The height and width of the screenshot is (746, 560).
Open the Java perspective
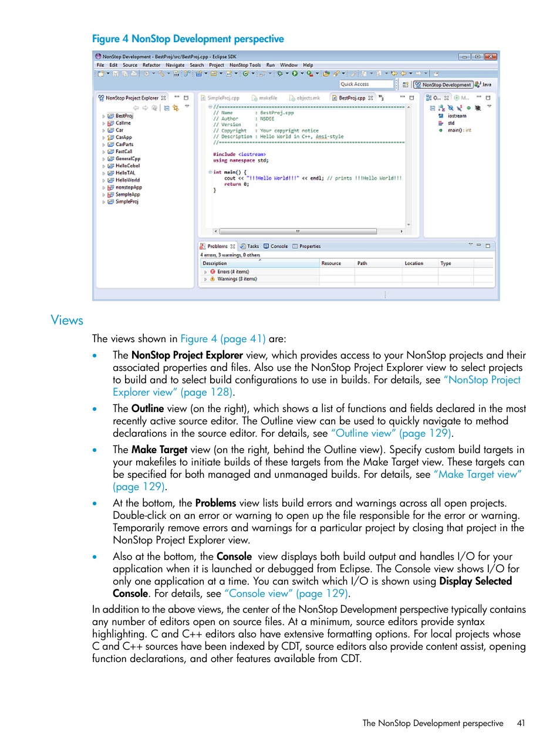[x=483, y=85]
